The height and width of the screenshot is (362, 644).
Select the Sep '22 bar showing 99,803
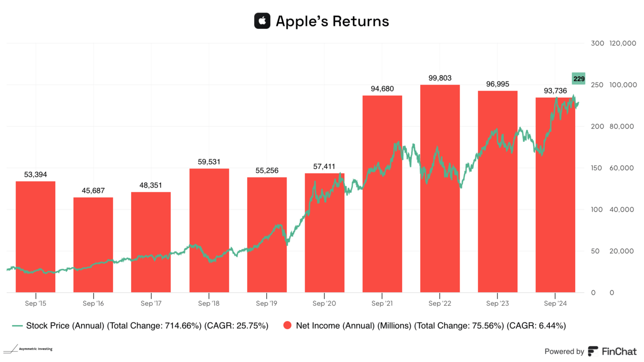440,189
